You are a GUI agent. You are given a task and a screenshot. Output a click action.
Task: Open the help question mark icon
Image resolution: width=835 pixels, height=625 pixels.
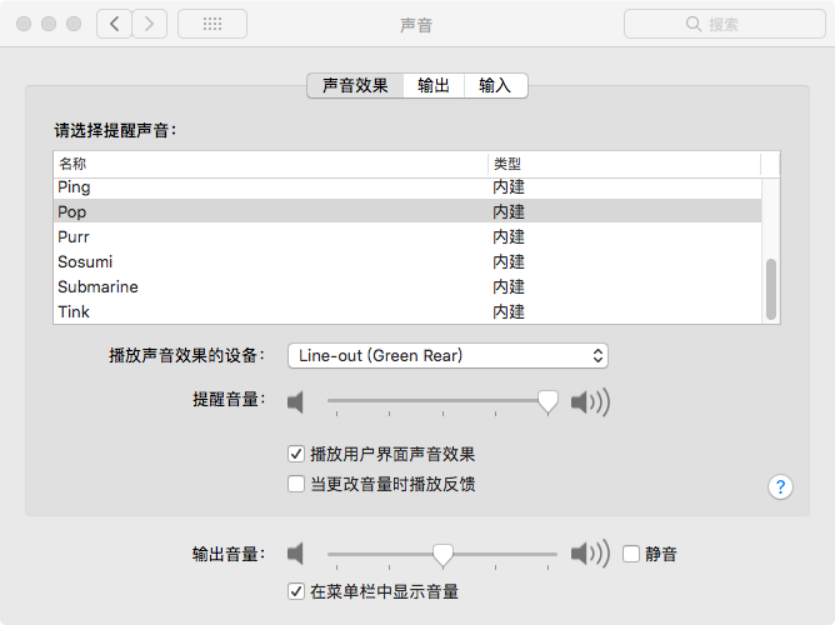click(778, 487)
